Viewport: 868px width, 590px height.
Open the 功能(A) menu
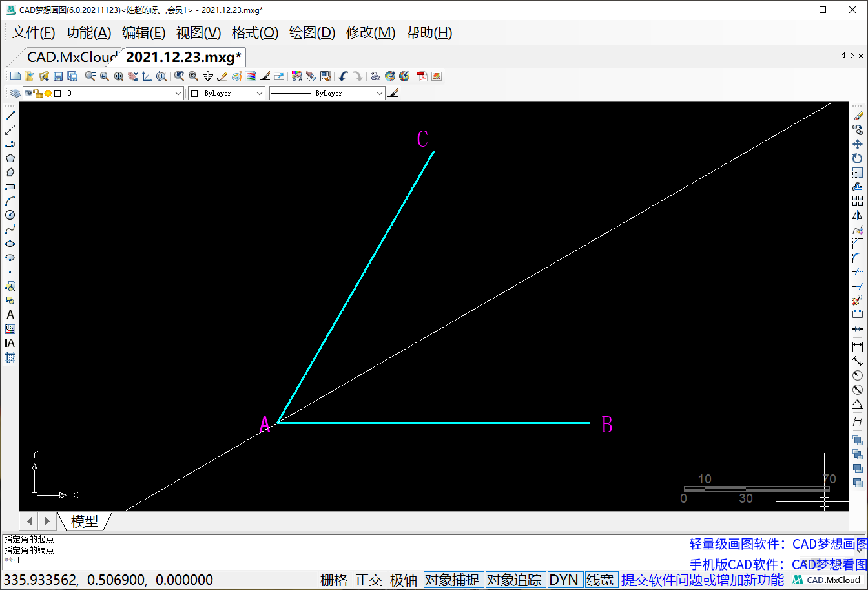pyautogui.click(x=89, y=33)
